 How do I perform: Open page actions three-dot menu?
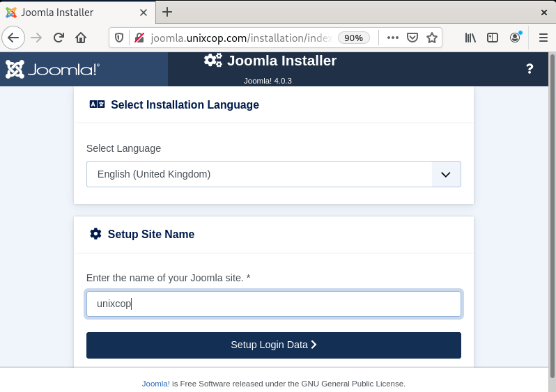tap(392, 38)
